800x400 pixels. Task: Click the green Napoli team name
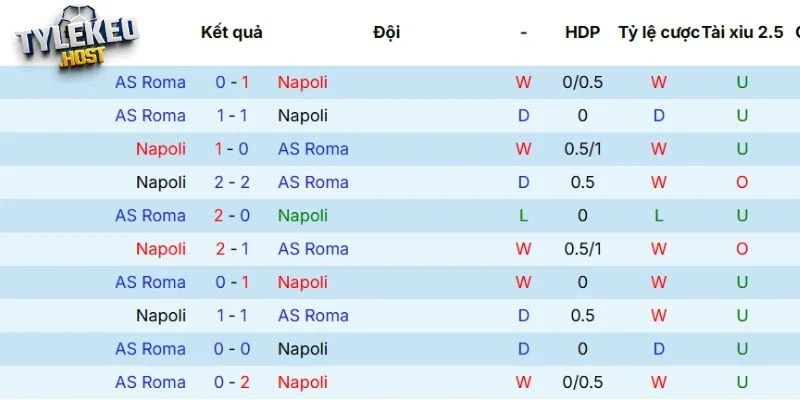pyautogui.click(x=303, y=215)
